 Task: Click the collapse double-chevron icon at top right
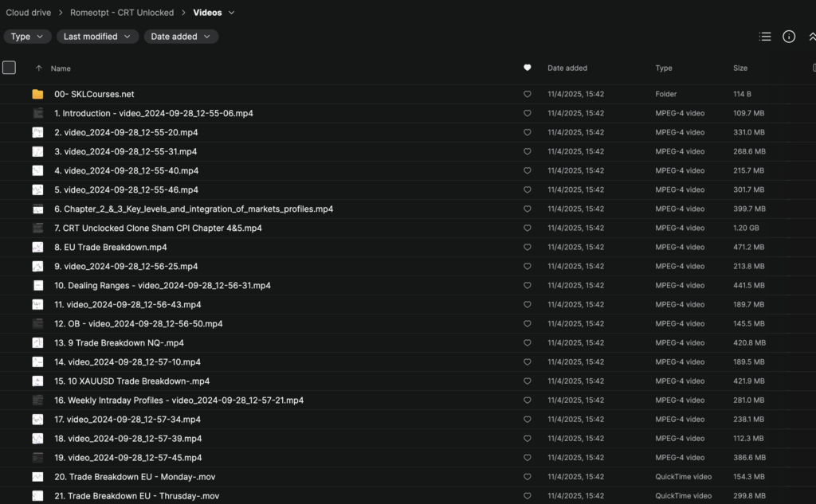tap(811, 37)
